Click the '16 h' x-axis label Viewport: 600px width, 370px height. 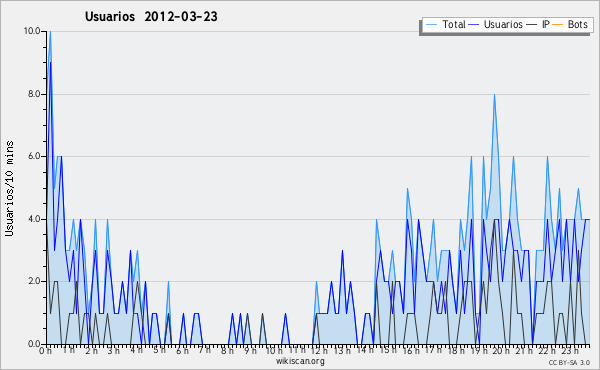(410, 350)
